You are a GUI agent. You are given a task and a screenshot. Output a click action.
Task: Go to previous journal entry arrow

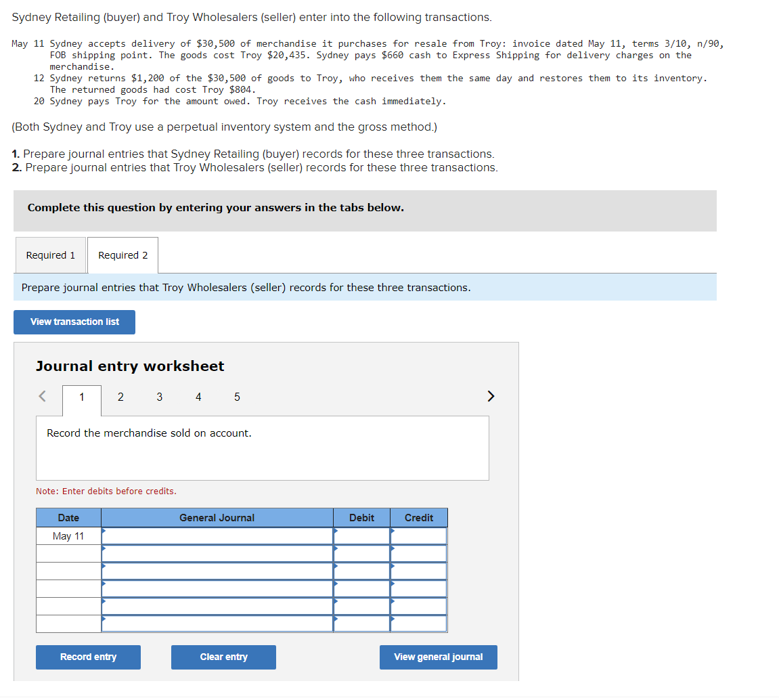point(43,397)
